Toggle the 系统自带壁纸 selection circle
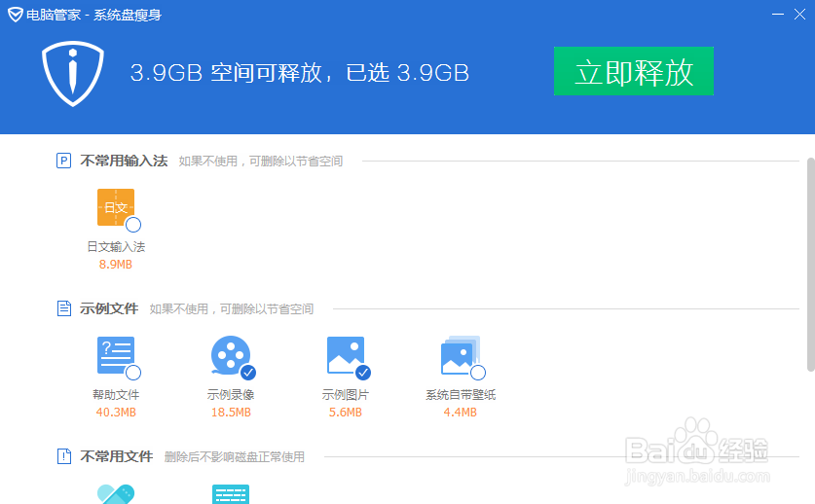The height and width of the screenshot is (504, 815). point(478,373)
